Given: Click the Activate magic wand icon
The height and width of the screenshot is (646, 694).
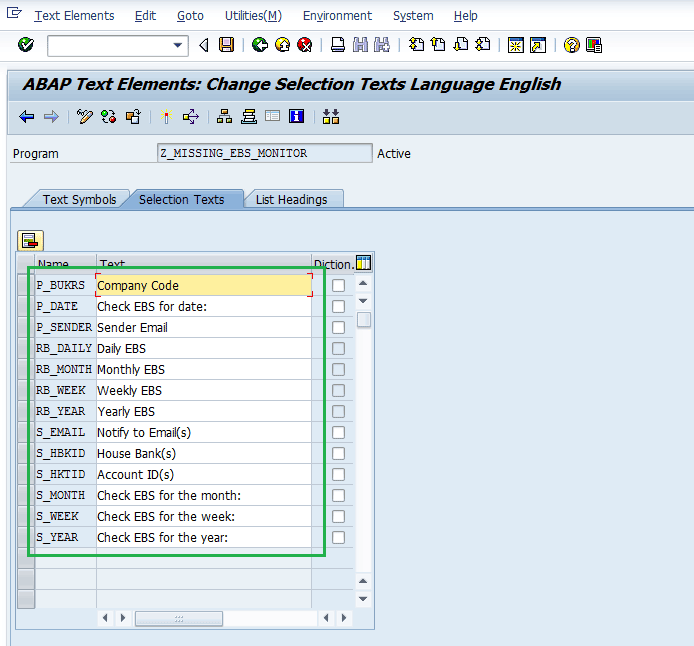Looking at the screenshot, I should [x=166, y=117].
